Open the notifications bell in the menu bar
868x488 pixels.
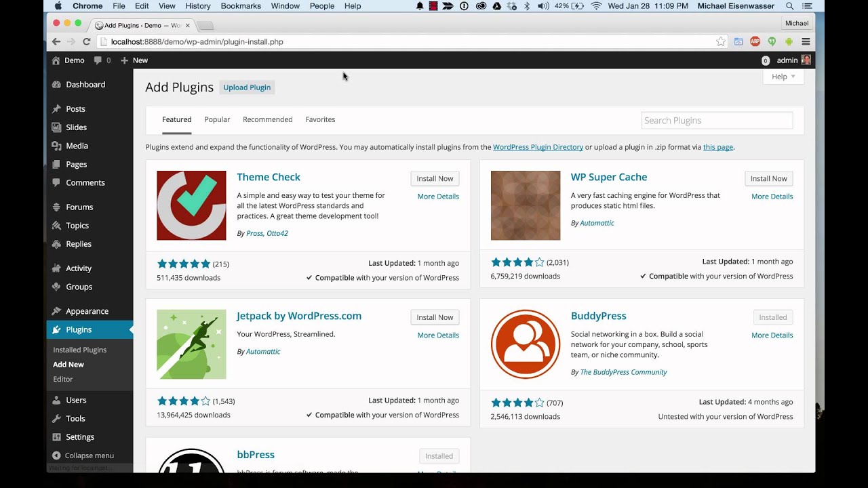pos(420,6)
